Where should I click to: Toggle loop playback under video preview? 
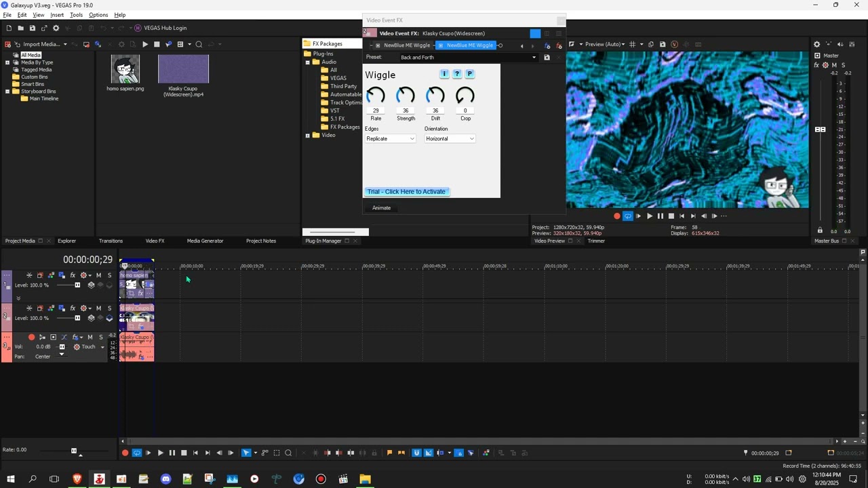[627, 216]
